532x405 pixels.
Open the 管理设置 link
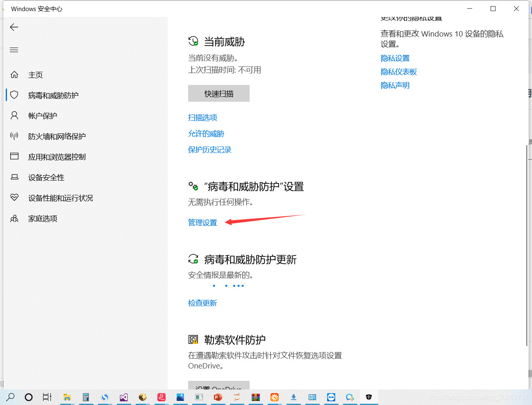click(202, 223)
